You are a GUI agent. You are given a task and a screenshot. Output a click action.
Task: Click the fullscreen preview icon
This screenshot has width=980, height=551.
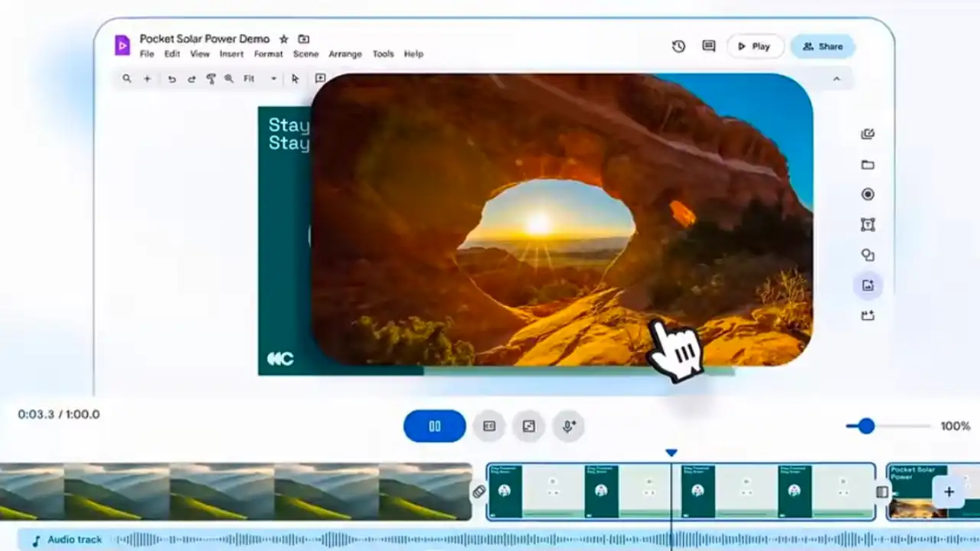529,426
